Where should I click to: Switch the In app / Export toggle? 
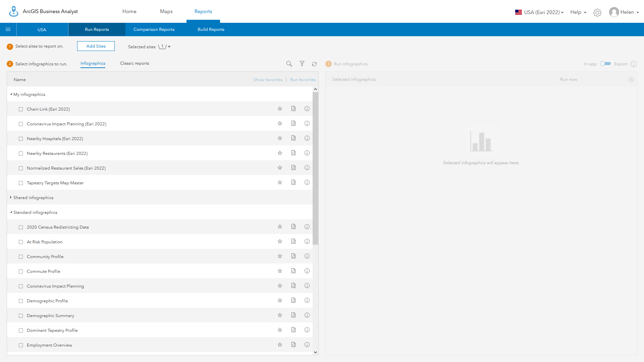[x=605, y=64]
